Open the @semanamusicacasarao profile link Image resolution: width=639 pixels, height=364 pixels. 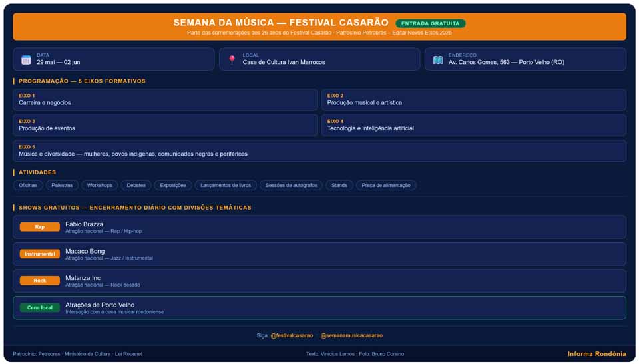(x=351, y=335)
